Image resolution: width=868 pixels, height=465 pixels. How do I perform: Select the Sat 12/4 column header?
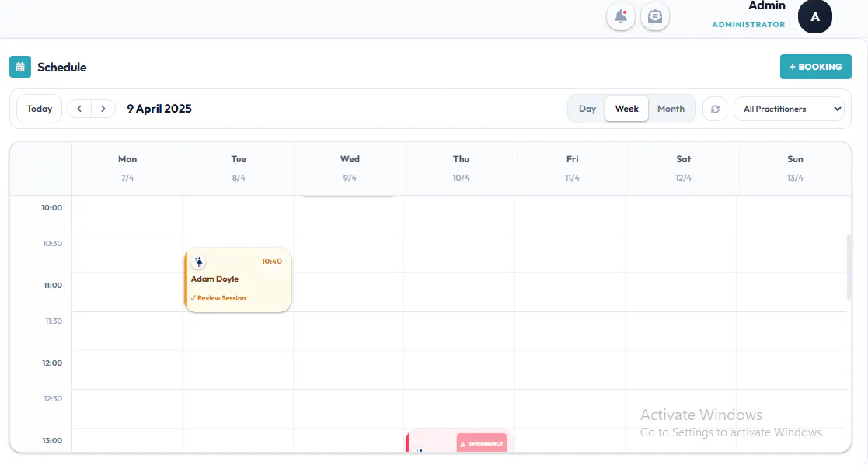pyautogui.click(x=684, y=168)
